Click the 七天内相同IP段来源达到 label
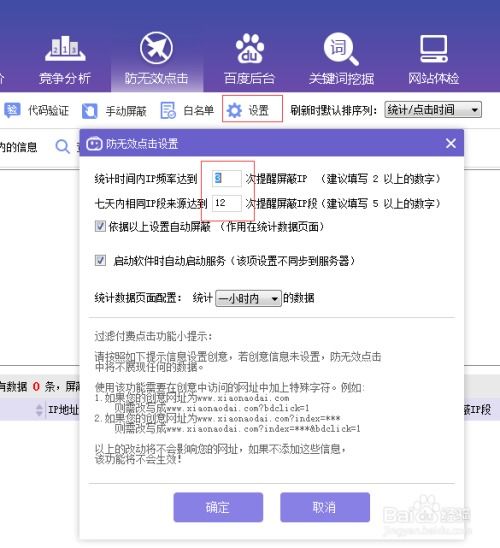Image resolution: width=500 pixels, height=548 pixels. (151, 203)
